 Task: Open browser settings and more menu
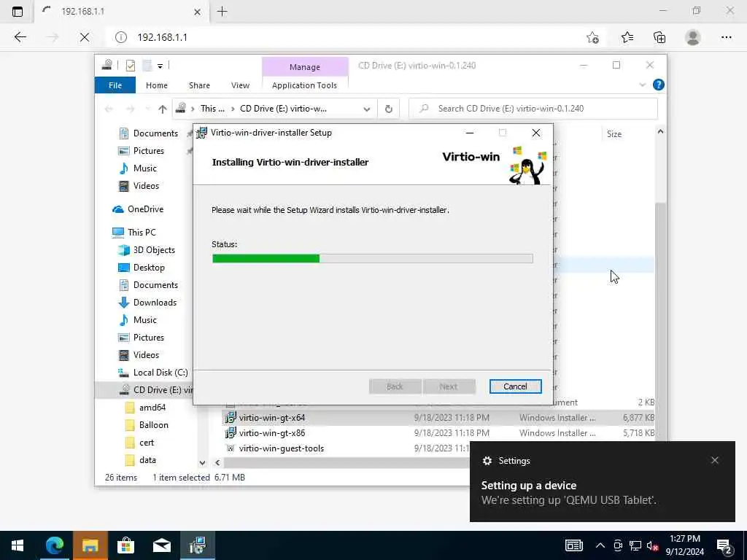click(x=726, y=37)
